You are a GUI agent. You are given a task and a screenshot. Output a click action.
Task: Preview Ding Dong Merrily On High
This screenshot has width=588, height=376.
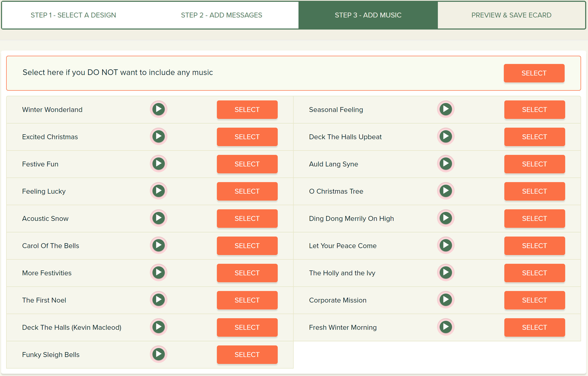[446, 218]
